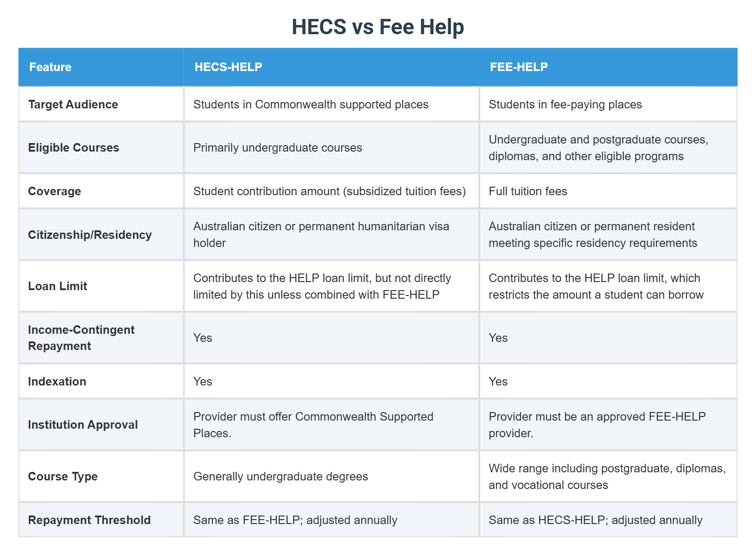Select the Target Audience row label
The height and width of the screenshot is (556, 756).
click(73, 104)
